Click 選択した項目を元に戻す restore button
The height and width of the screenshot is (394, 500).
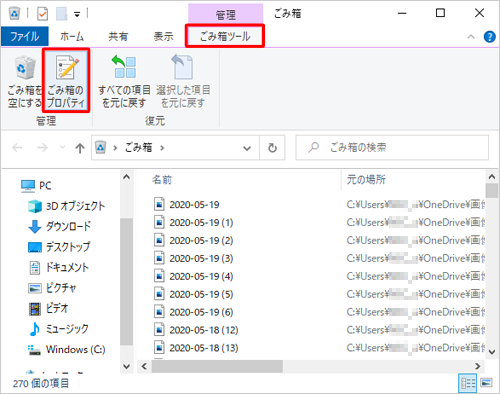click(183, 82)
